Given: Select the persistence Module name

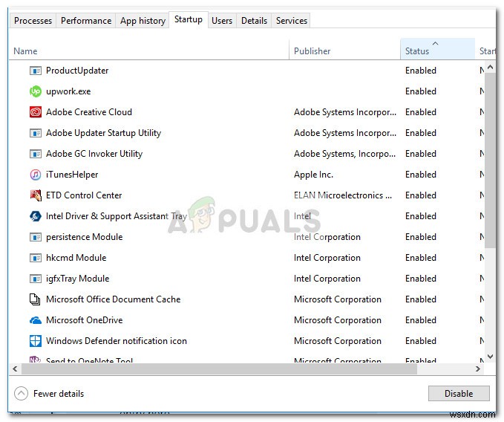Looking at the screenshot, I should tap(84, 237).
